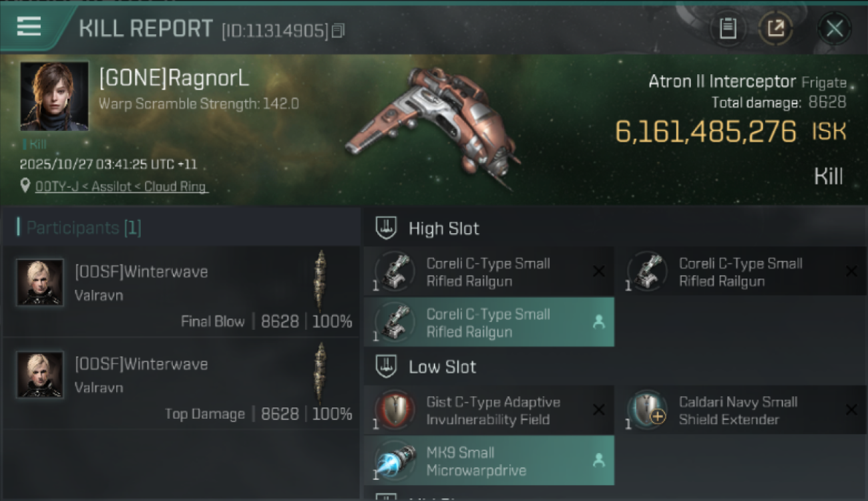Select the Caldari Navy Small Shield Extender
The height and width of the screenshot is (501, 868).
coord(741,411)
